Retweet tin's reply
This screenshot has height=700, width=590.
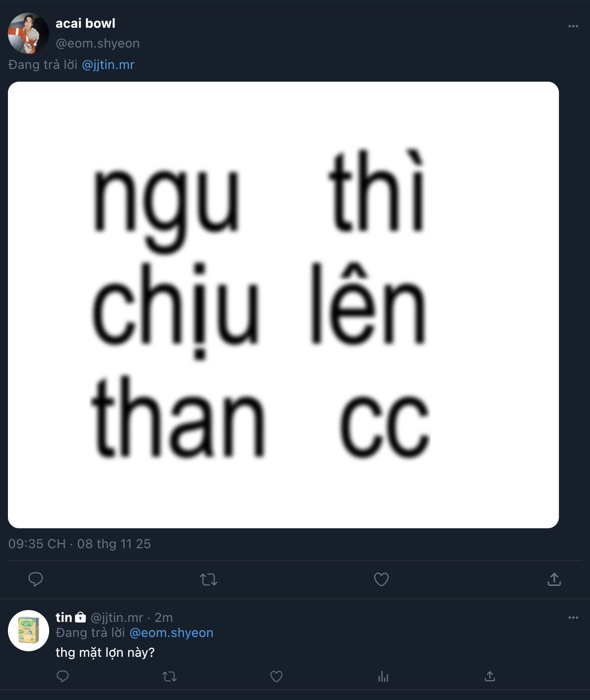170,676
